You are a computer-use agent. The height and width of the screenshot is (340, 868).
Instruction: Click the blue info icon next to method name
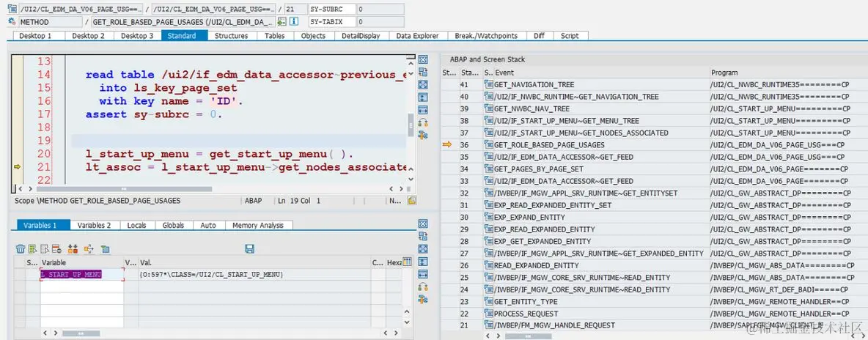pyautogui.click(x=295, y=21)
